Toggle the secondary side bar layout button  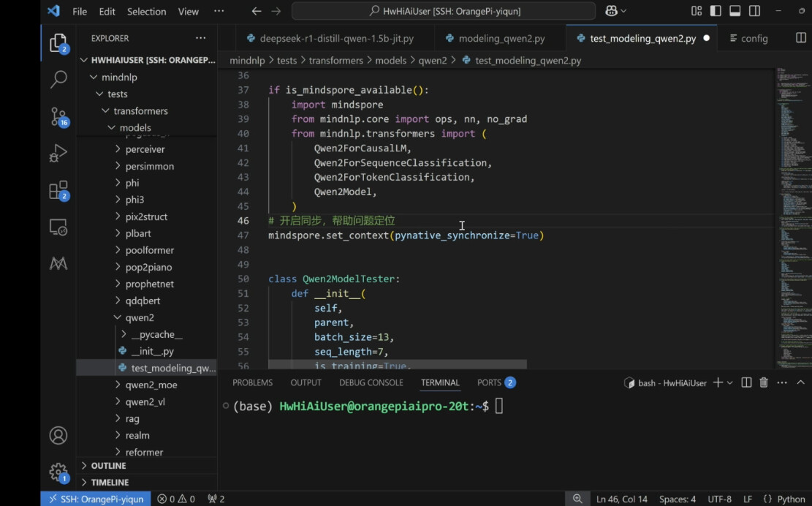(754, 11)
